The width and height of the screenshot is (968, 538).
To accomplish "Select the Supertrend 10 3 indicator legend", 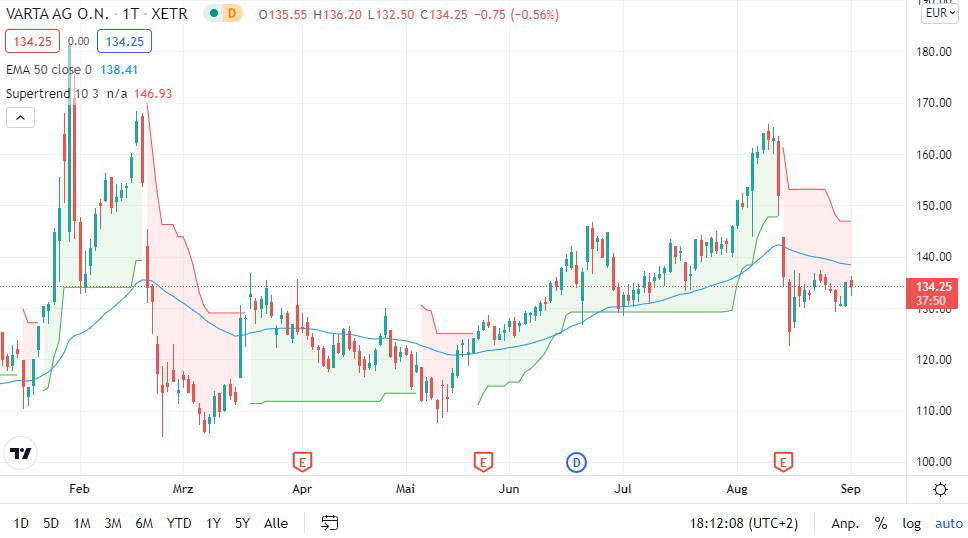I will tap(52, 94).
